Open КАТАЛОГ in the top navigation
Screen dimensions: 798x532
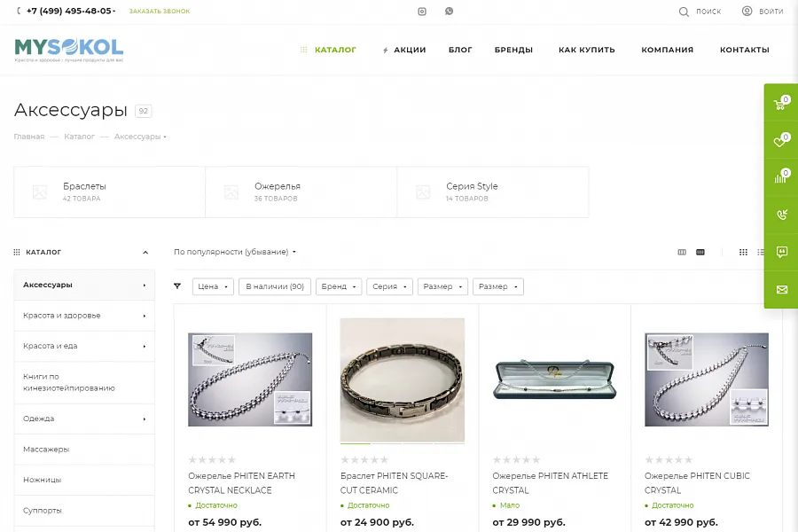(335, 50)
